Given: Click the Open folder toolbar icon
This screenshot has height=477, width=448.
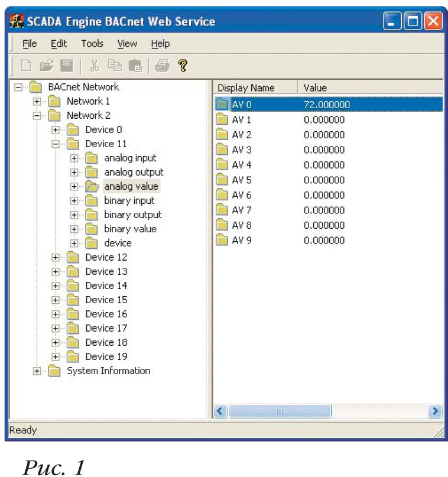Looking at the screenshot, I should (47, 65).
